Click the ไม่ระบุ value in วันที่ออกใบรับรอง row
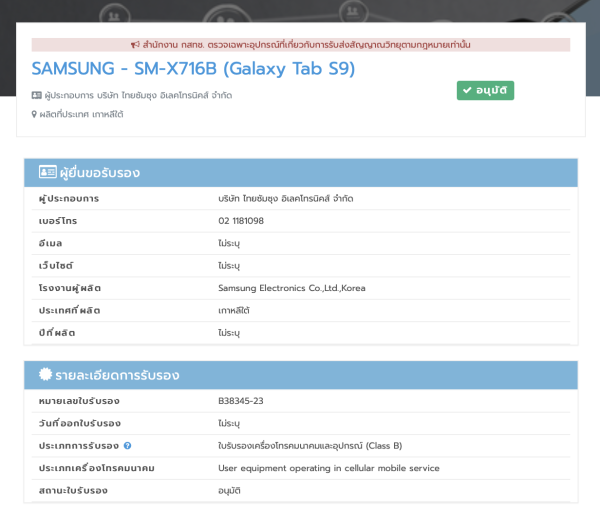This screenshot has height=511, width=600. 229,423
